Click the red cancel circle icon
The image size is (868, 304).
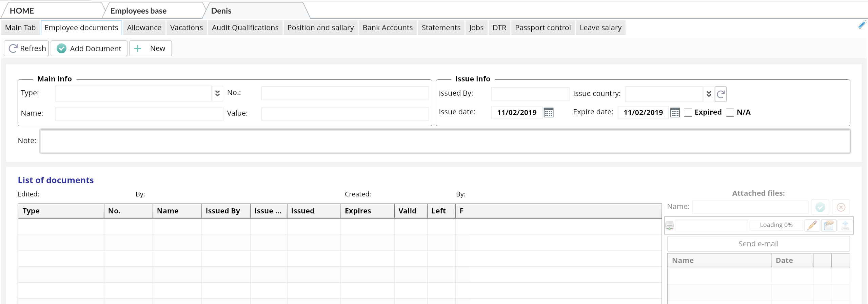tap(841, 207)
